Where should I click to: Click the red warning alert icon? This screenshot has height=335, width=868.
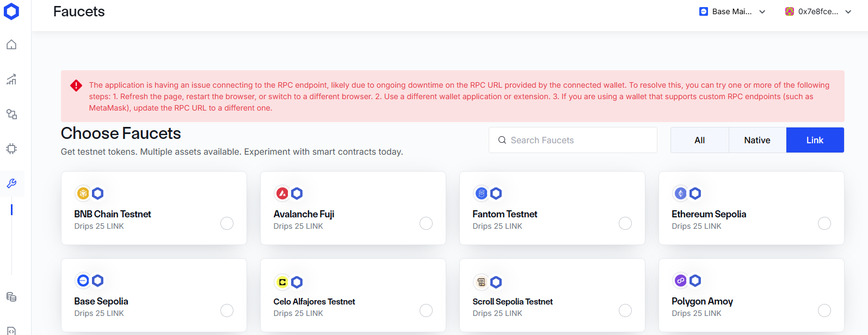point(76,86)
